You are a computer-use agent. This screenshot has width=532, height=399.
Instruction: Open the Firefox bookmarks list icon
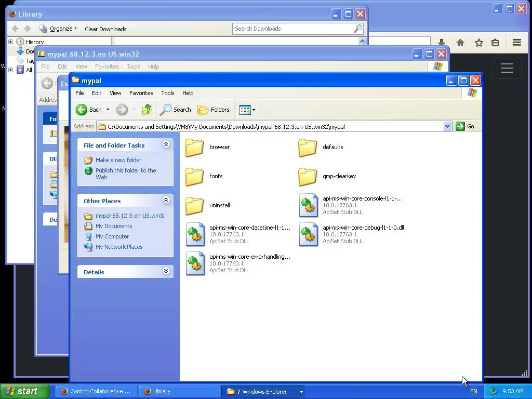coord(495,43)
